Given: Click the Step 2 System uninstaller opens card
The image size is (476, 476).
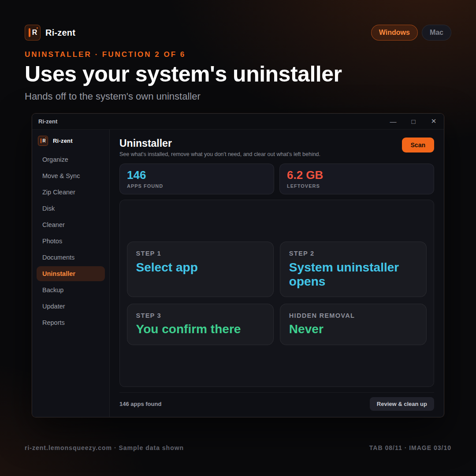Looking at the screenshot, I should coord(353,269).
